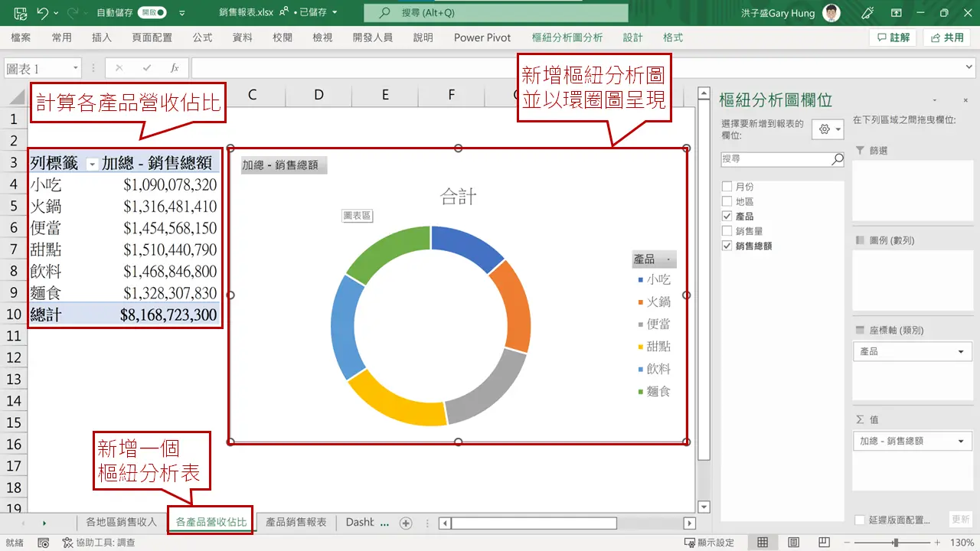Open the Quick Access Toolbar customize dropdown

coord(181,13)
